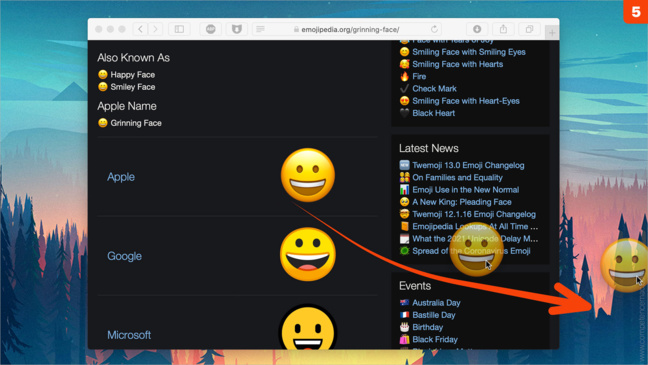
Task: Read On Families and Equality article
Action: 457,177
